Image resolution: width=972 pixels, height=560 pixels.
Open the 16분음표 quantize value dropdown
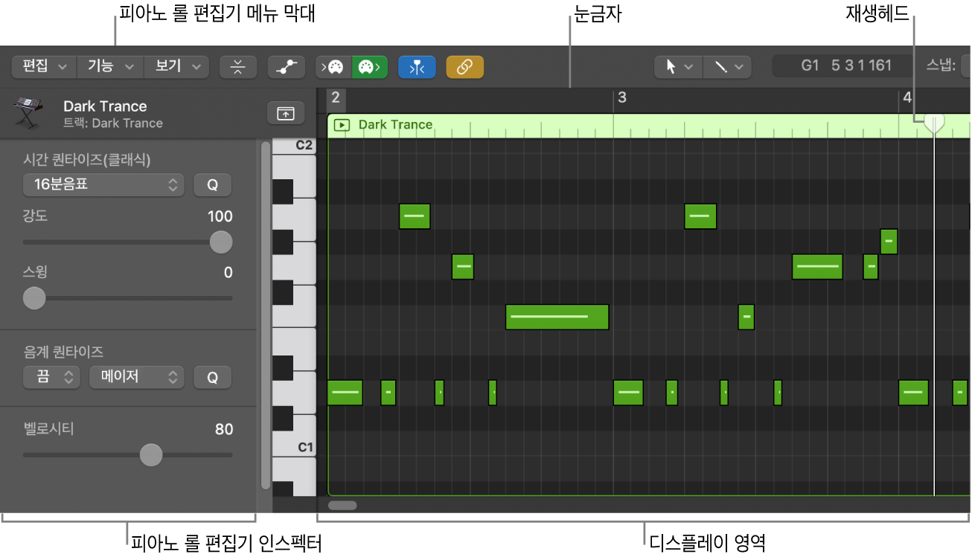(x=103, y=184)
